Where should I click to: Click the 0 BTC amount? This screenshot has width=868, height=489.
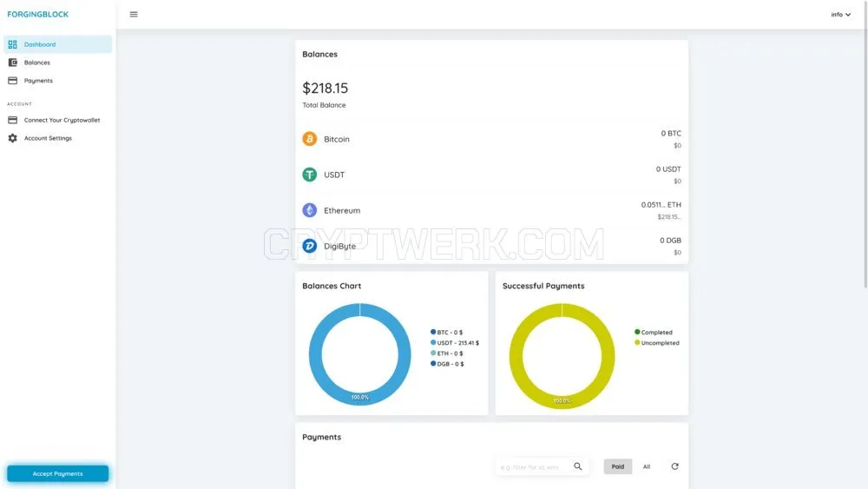671,134
